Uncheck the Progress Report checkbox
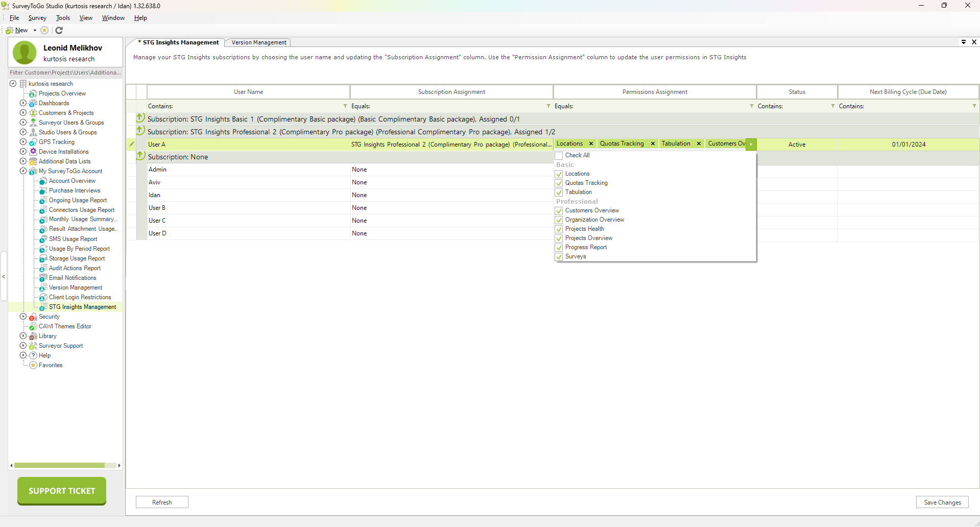The width and height of the screenshot is (980, 527). 559,248
